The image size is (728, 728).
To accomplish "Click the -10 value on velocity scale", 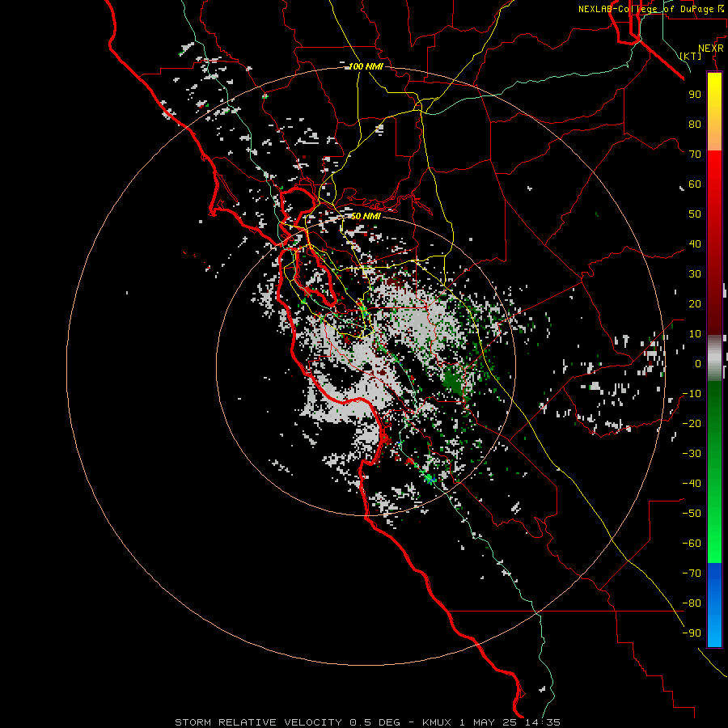I will (692, 394).
